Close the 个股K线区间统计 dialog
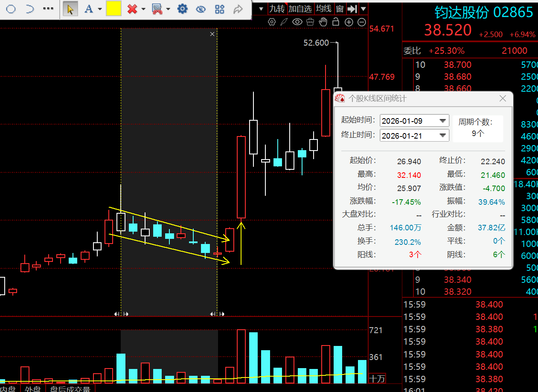This screenshot has width=538, height=392. [x=503, y=99]
